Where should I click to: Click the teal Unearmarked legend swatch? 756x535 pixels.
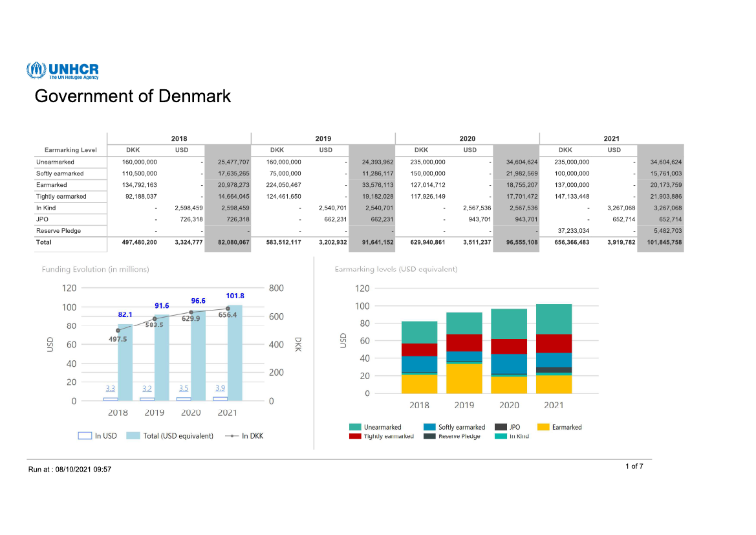[x=355, y=427]
